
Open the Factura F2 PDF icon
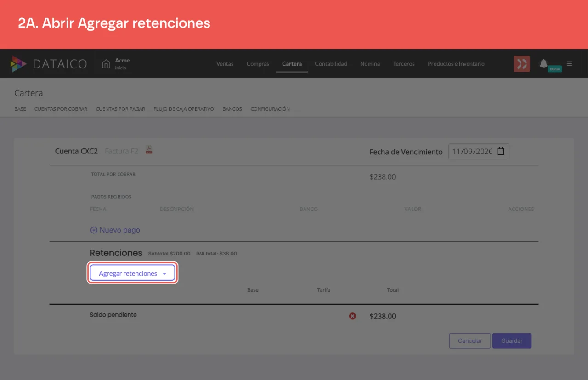(149, 150)
